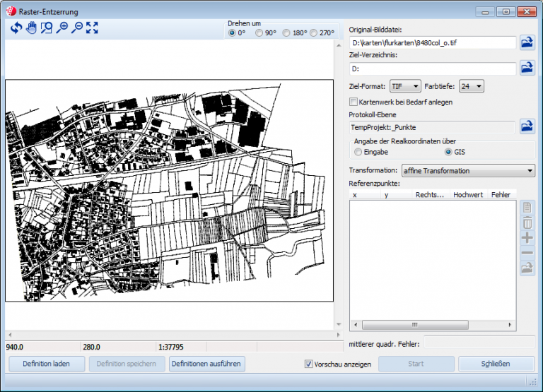Click the Original-Bilddatei path field
543x392 pixels.
[433, 43]
